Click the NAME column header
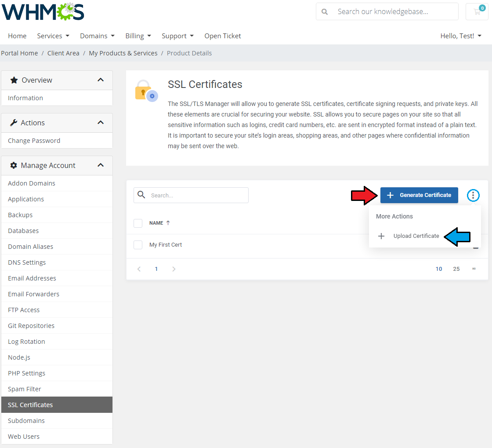 (x=156, y=223)
